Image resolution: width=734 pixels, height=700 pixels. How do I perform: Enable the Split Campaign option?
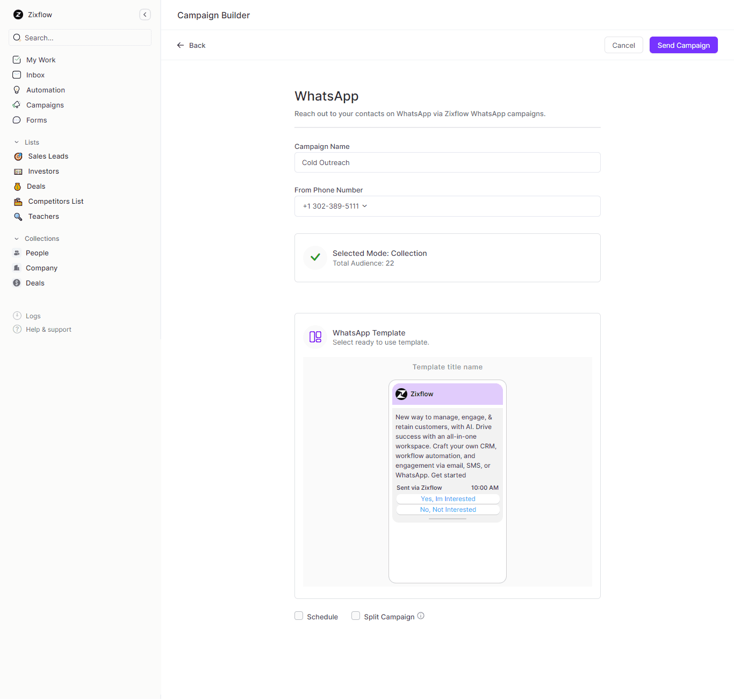pos(355,616)
